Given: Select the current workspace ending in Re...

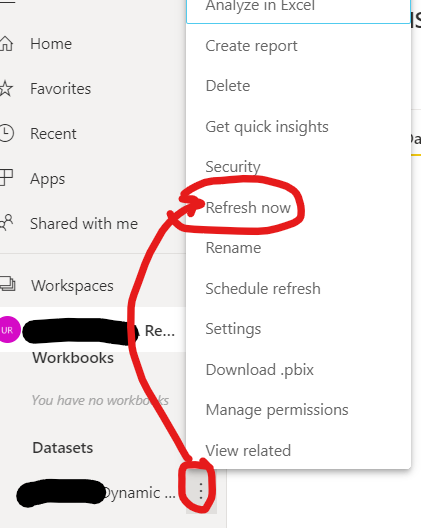Looking at the screenshot, I should click(x=93, y=330).
